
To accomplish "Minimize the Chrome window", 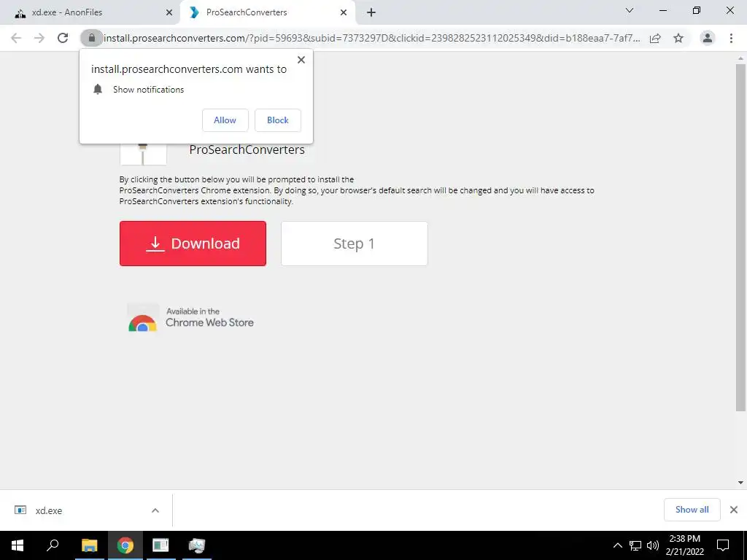I will [662, 10].
